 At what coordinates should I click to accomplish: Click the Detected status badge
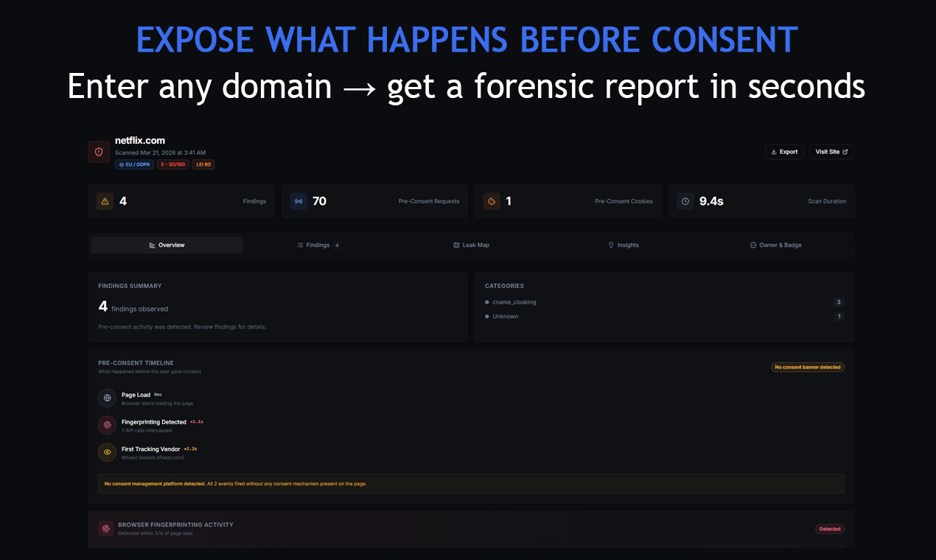click(x=830, y=529)
